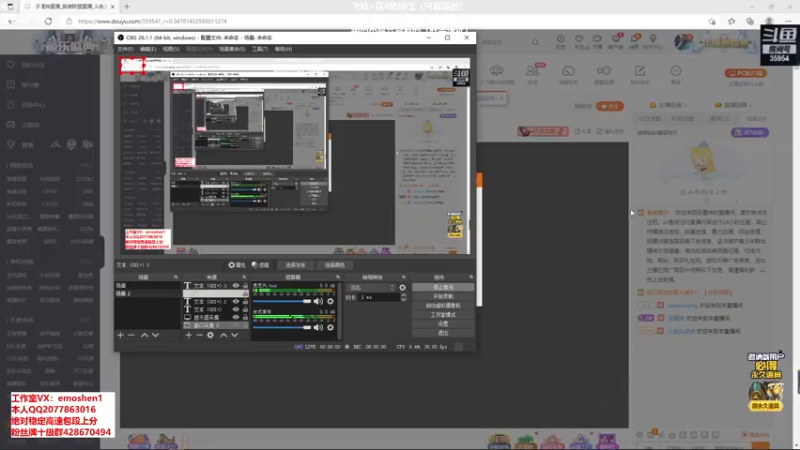Screen dimensions: 800x450
Task: Open Douyu watch history clock icon
Action: (561, 39)
